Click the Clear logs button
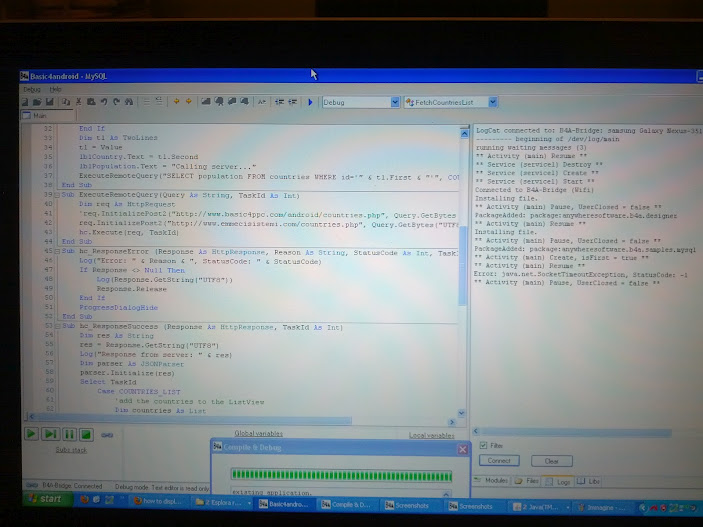703x527 pixels. (551, 461)
